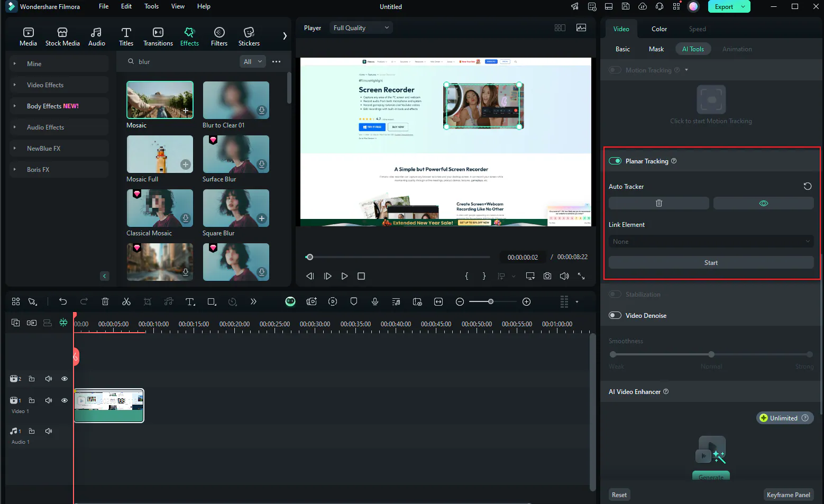Click the zoom out minus icon

click(460, 301)
